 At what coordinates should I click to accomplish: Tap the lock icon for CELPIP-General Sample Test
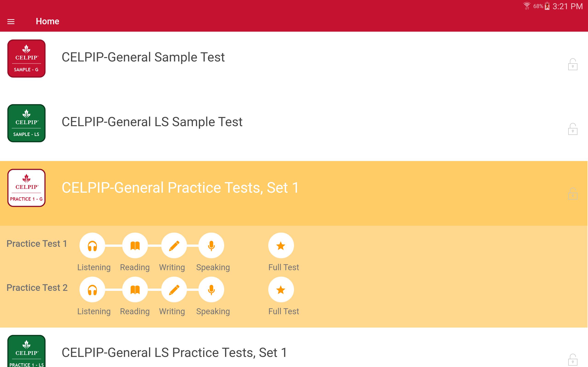pyautogui.click(x=572, y=64)
